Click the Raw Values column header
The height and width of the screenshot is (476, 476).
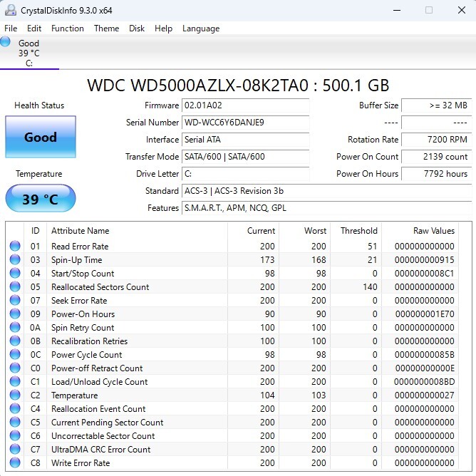coord(433,231)
